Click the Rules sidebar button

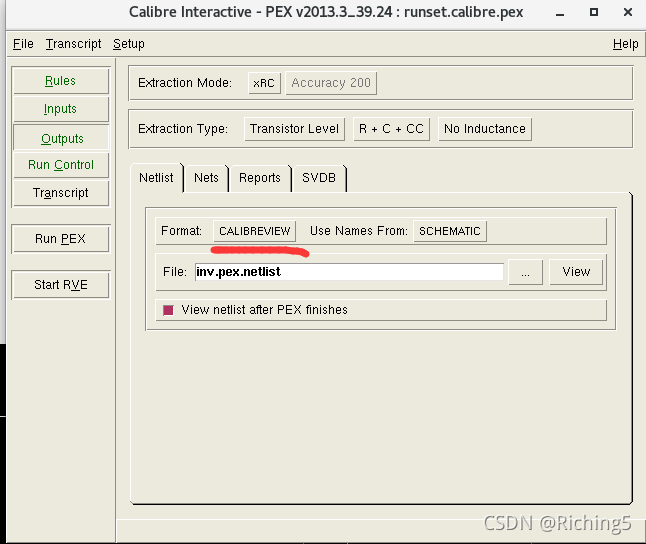pos(60,81)
